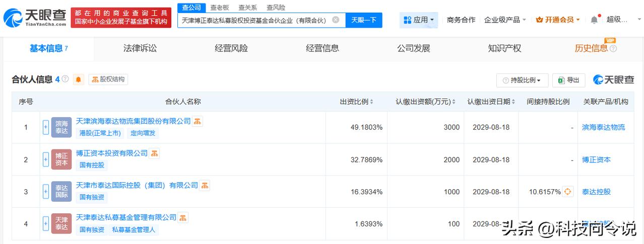Open the 股权结构 button
The image size is (644, 244).
coord(108,79)
